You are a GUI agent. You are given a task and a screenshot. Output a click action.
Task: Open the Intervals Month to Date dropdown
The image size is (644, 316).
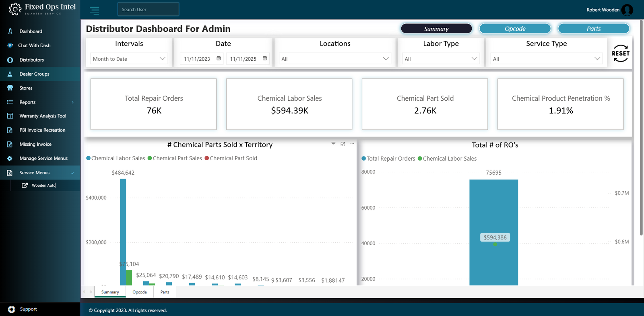(x=129, y=59)
